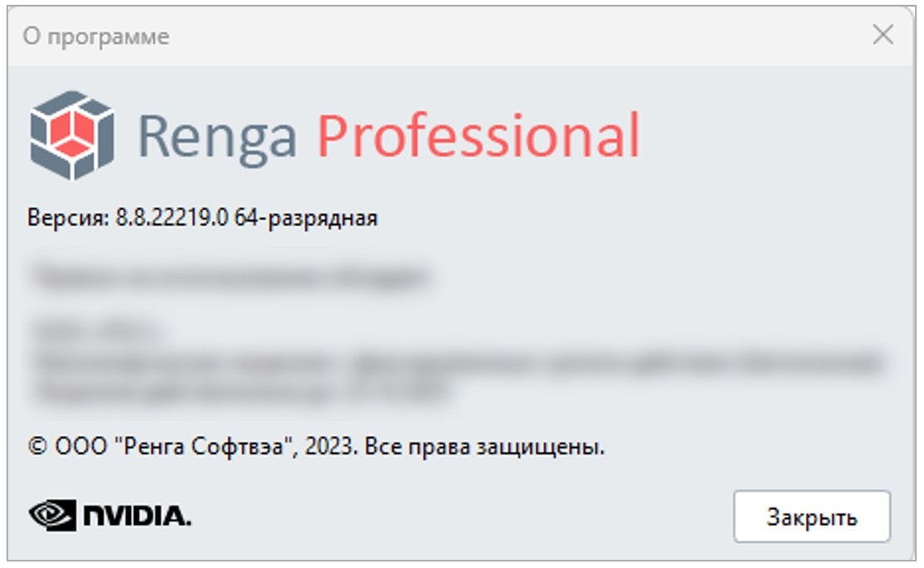Click the last blurred license line
Viewport: 924px width, 568px height.
click(240, 391)
